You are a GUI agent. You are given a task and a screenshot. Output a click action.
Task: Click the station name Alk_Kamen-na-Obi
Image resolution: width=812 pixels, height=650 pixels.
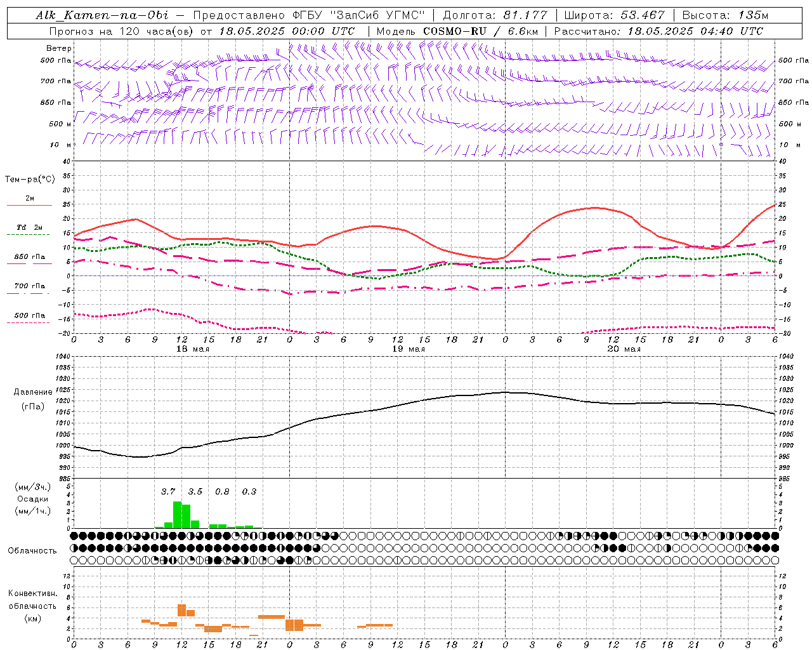coord(102,15)
